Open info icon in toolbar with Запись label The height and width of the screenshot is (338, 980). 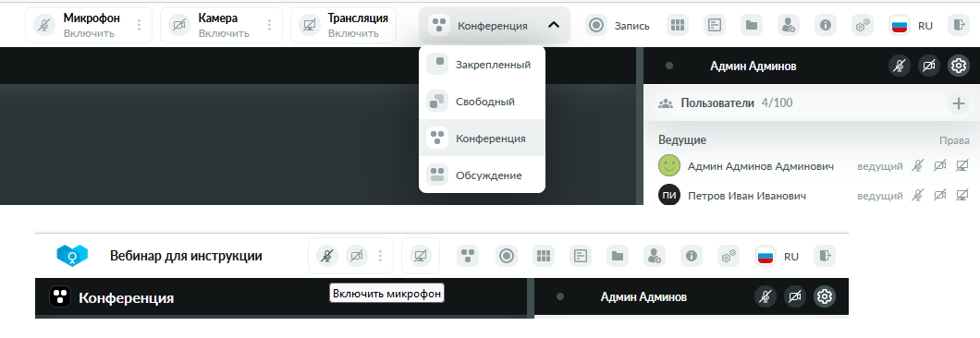tap(825, 26)
